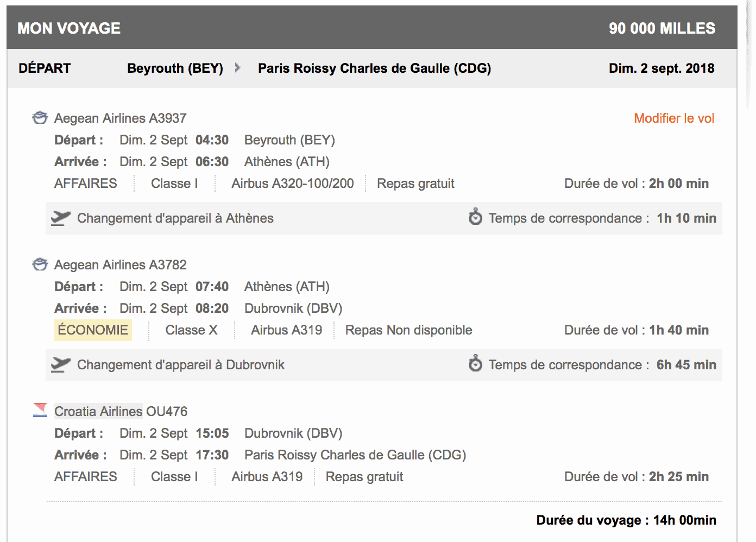Click the stopwatch icon next to 6h 45 min
The height and width of the screenshot is (542, 756).
pyautogui.click(x=475, y=364)
